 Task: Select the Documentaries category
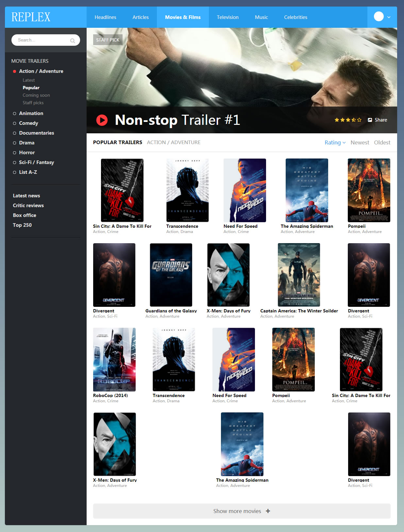(x=36, y=133)
